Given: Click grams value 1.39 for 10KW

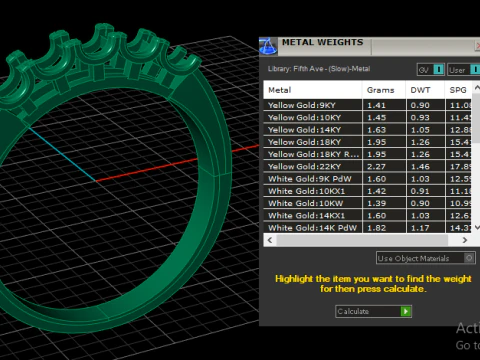Looking at the screenshot, I should [376, 203].
